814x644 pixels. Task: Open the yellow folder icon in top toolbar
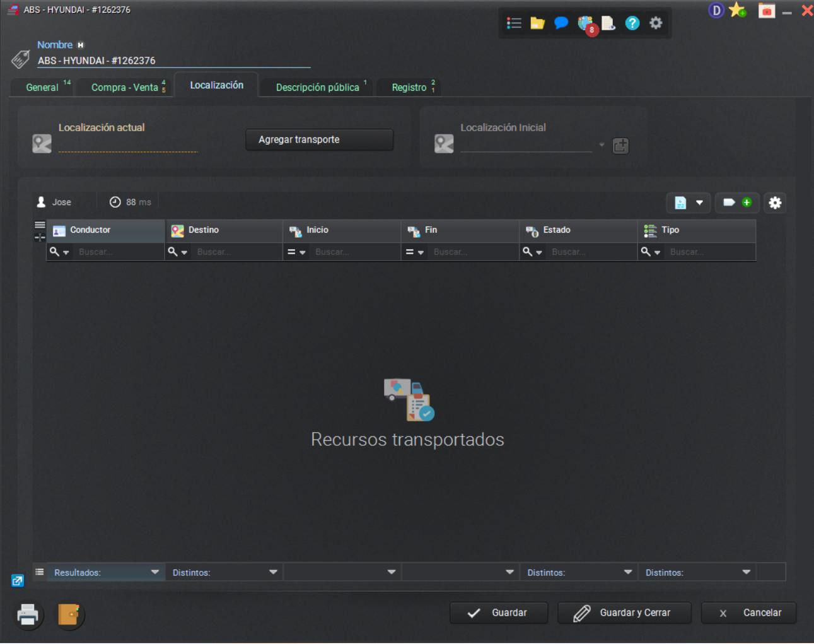(x=537, y=23)
